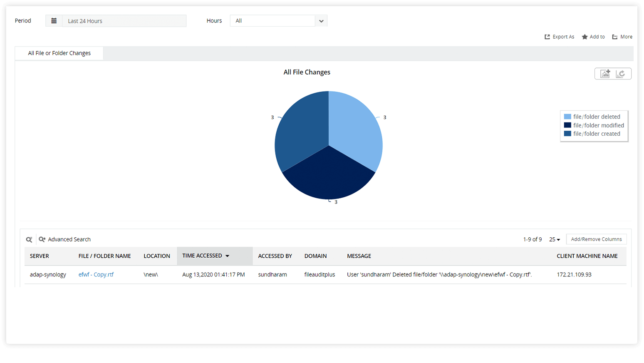Toggle the 'file/folder deleted' legend entry

tap(594, 117)
